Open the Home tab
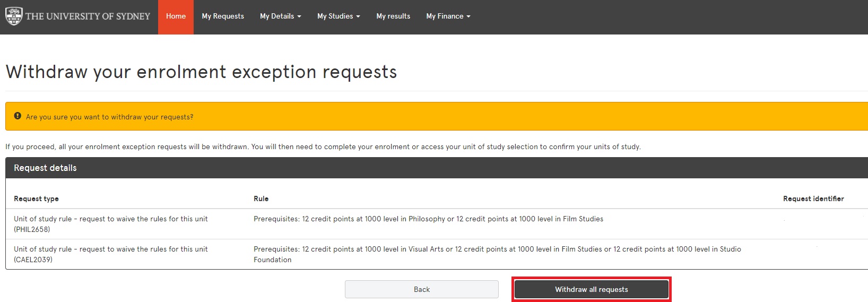Image resolution: width=868 pixels, height=302 pixels. point(176,16)
